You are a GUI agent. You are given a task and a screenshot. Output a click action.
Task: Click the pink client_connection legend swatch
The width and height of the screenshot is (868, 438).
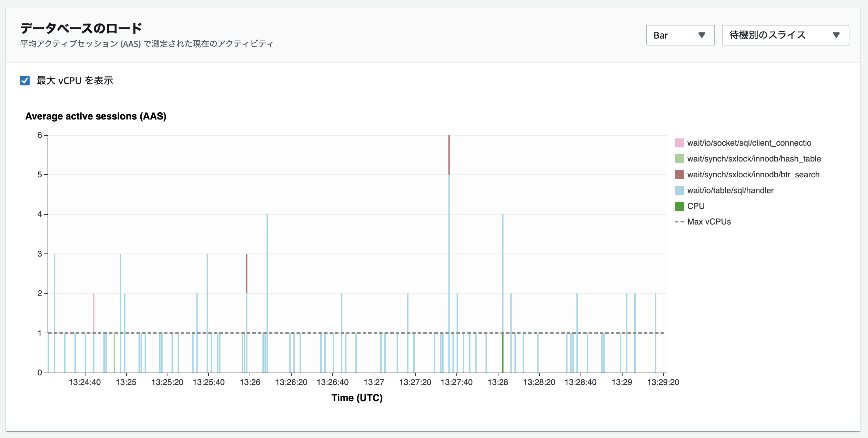tap(679, 143)
